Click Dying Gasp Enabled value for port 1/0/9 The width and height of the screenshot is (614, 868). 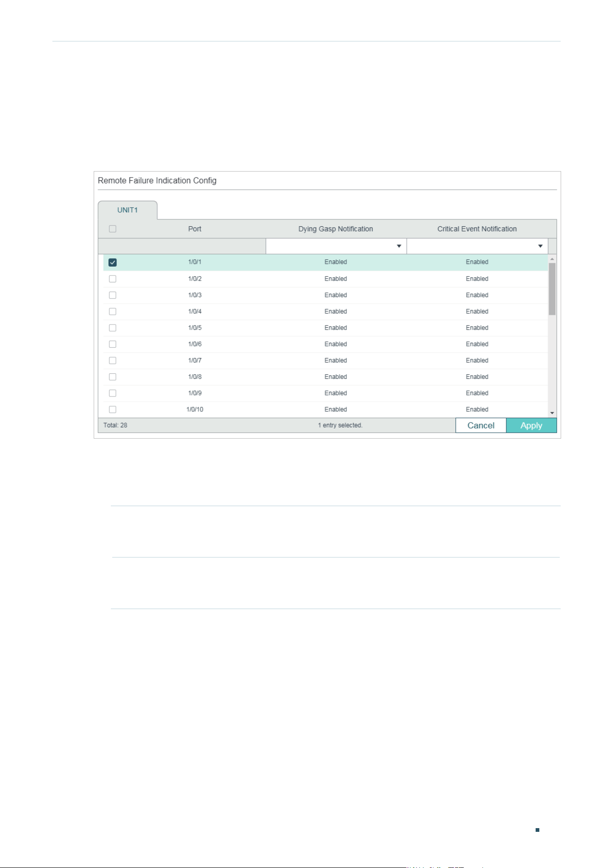point(336,393)
